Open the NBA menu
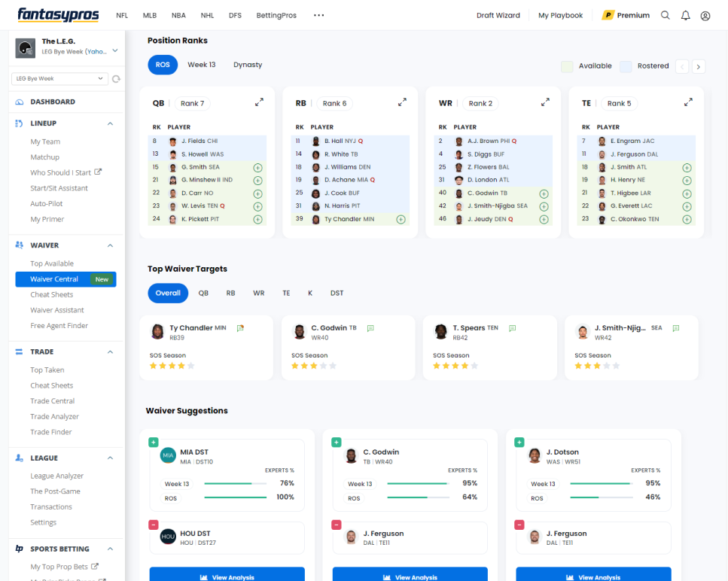Viewport: 728px width, 581px height. click(178, 15)
